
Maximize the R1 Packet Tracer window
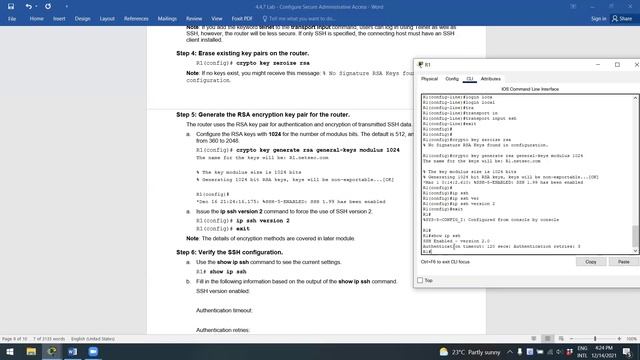pos(617,64)
